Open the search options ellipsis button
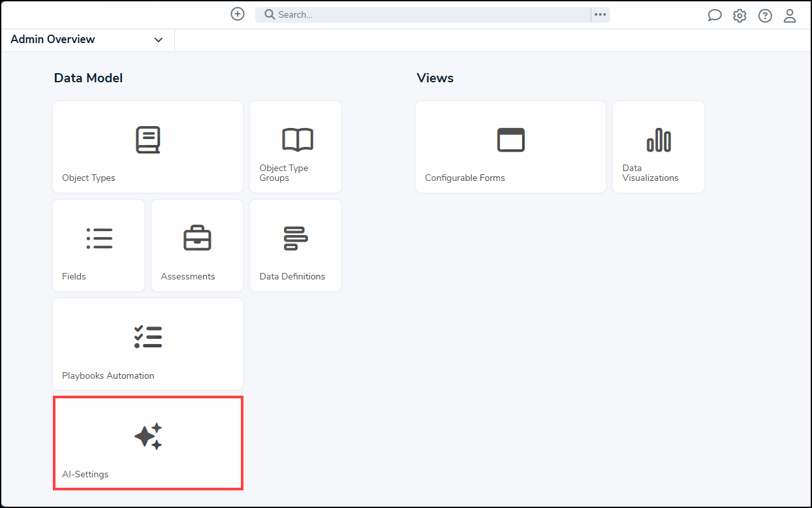Image resolution: width=812 pixels, height=508 pixels. [601, 14]
